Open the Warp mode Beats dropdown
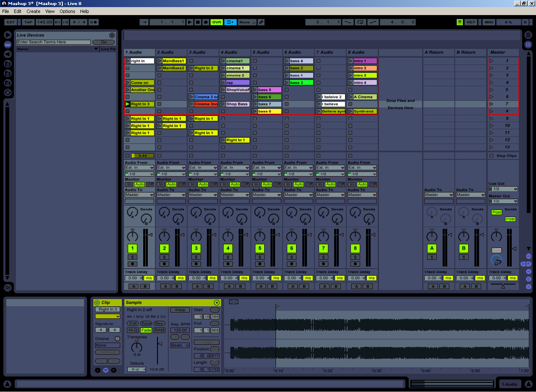536x392 pixels. [x=180, y=346]
